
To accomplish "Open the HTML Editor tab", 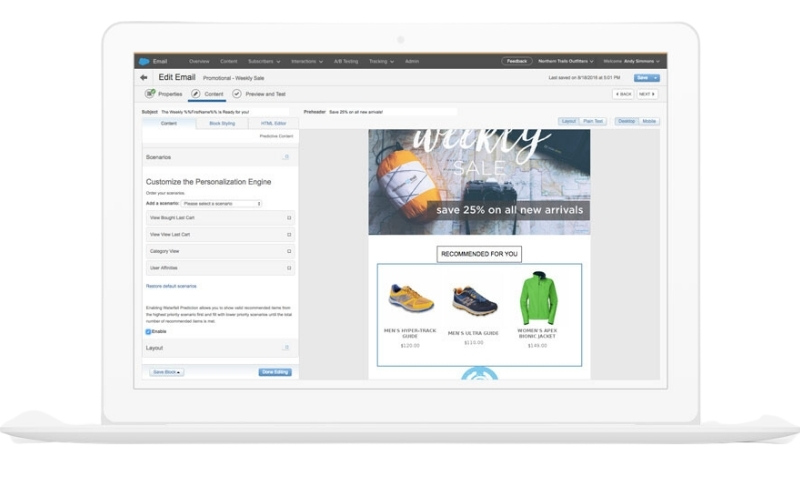I will [273, 123].
